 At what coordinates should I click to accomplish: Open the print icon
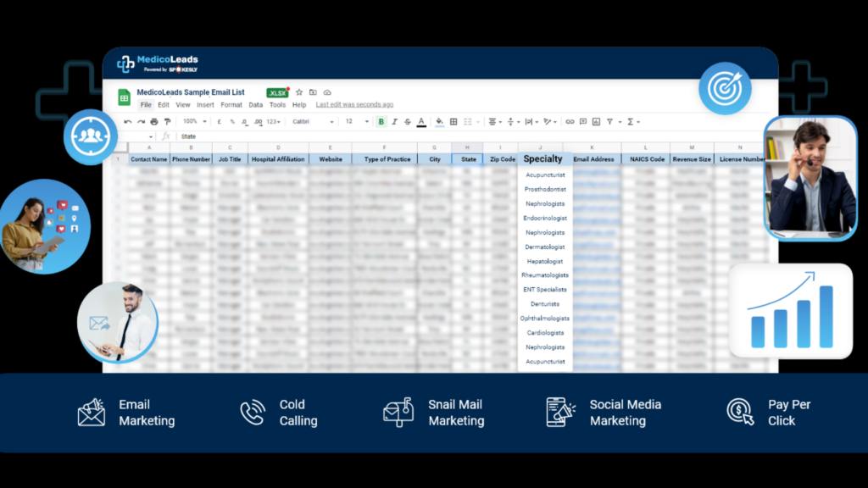pyautogui.click(x=155, y=121)
